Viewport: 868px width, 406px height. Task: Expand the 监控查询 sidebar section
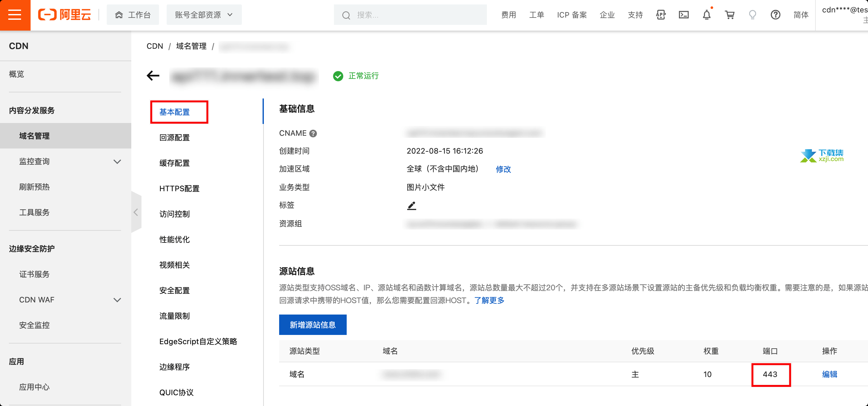(x=117, y=161)
